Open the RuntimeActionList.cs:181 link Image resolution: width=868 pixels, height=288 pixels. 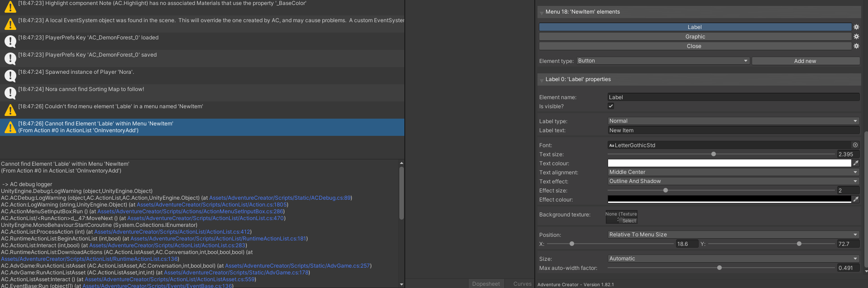click(x=218, y=239)
